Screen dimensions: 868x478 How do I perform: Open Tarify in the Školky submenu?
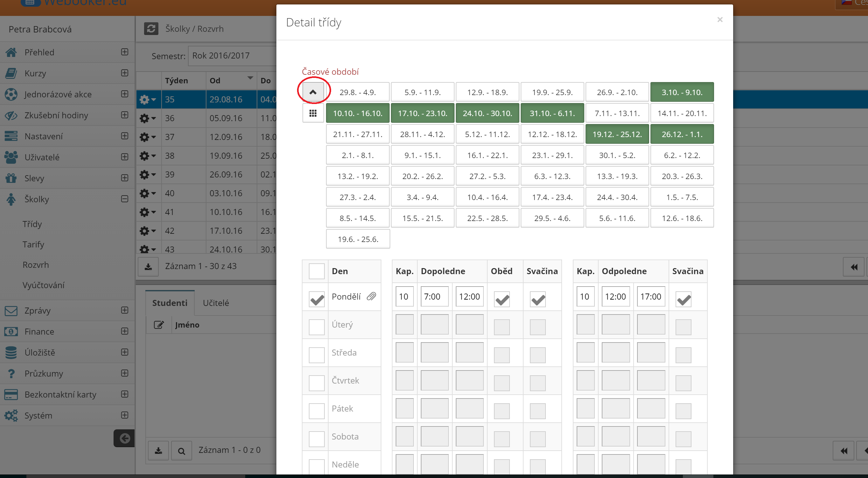(33, 244)
